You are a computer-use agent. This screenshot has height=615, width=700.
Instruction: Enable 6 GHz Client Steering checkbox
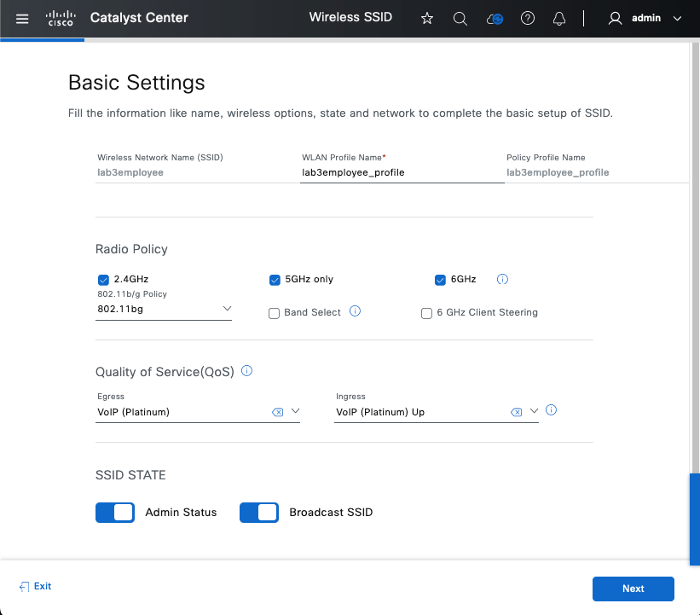tap(427, 313)
